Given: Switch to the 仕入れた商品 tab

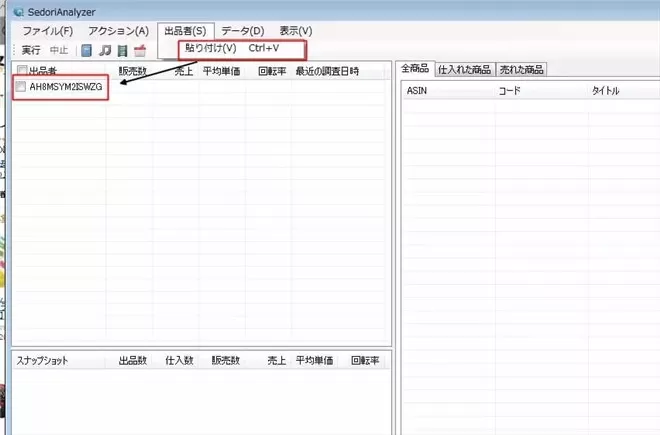Looking at the screenshot, I should click(x=463, y=69).
